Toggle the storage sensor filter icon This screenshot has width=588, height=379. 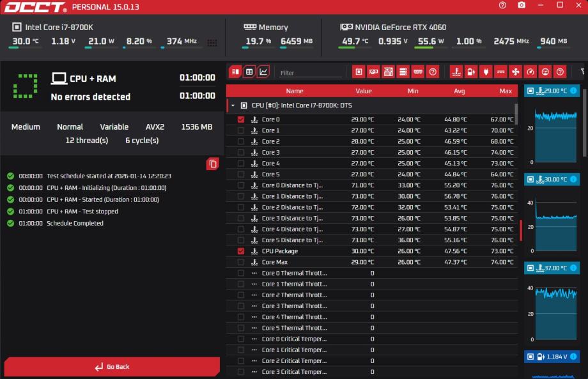403,72
